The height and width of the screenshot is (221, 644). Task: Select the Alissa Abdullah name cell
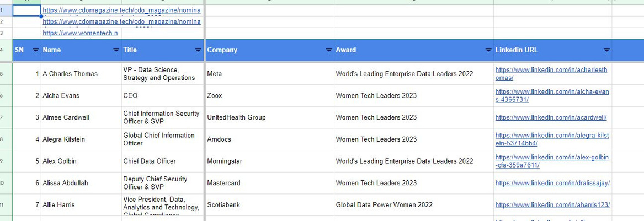tap(81, 184)
